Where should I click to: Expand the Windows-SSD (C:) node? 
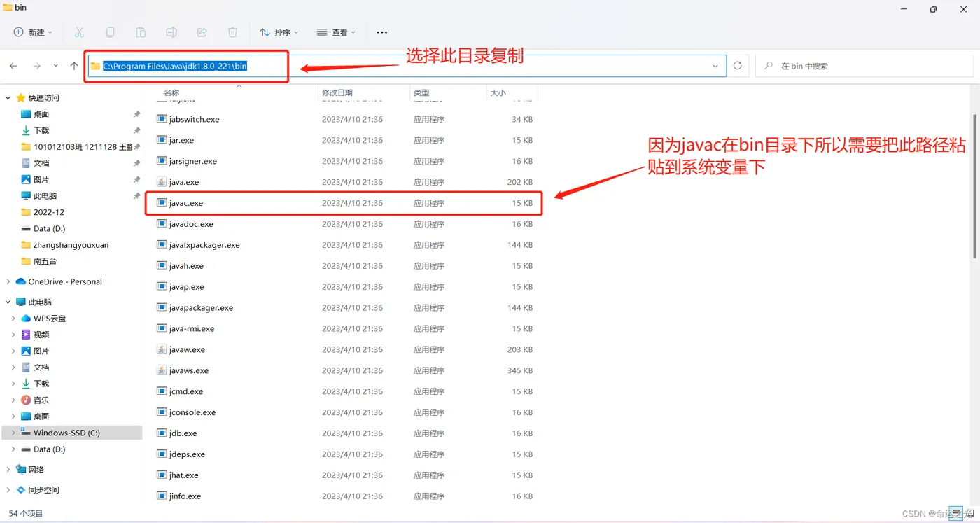point(13,433)
